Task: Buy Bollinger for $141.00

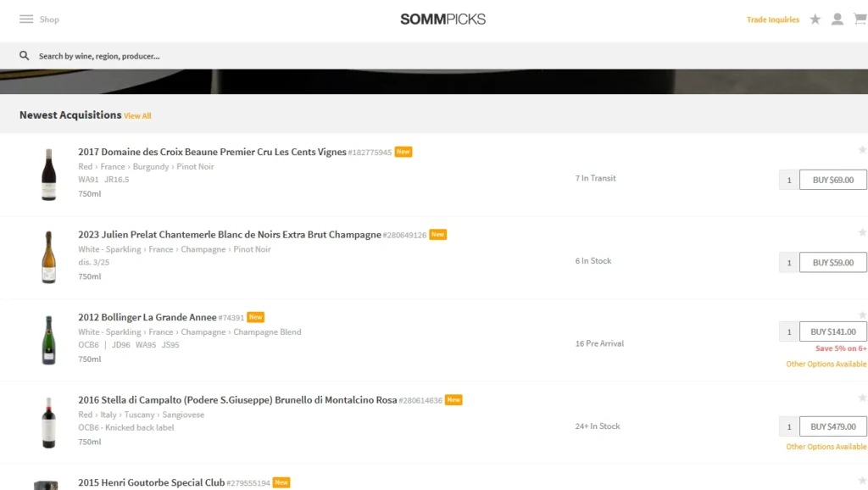Action: (x=832, y=331)
